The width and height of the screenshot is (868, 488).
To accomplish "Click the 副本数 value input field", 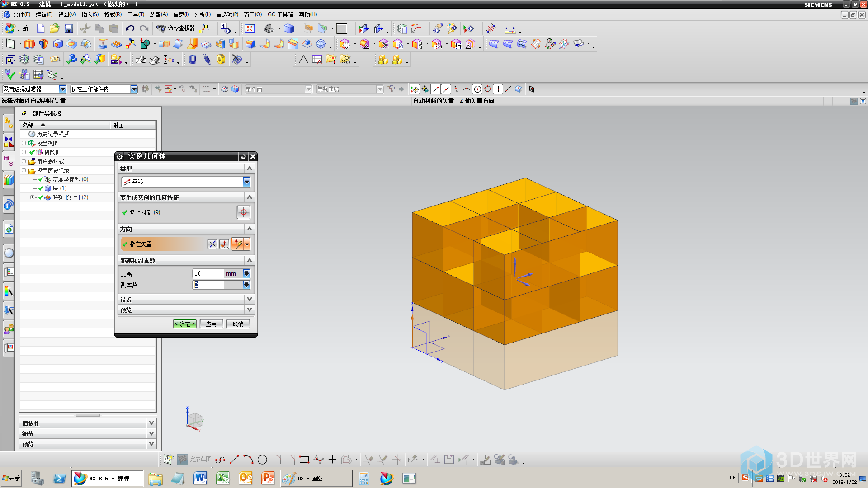I will [208, 285].
